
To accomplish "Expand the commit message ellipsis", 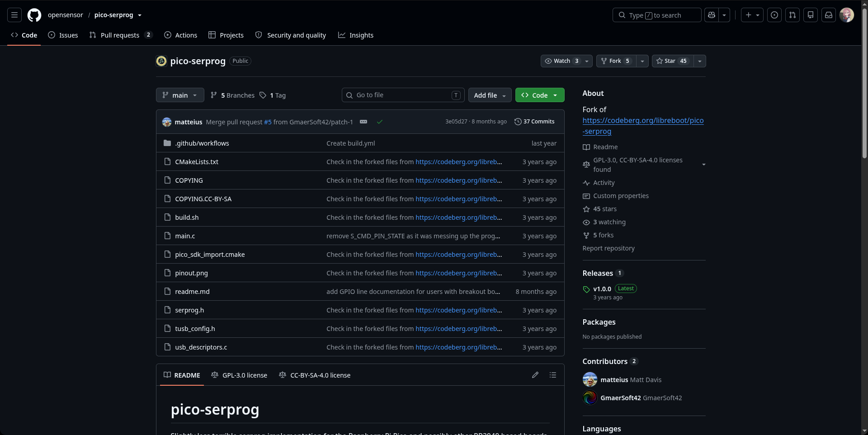I will (x=363, y=122).
